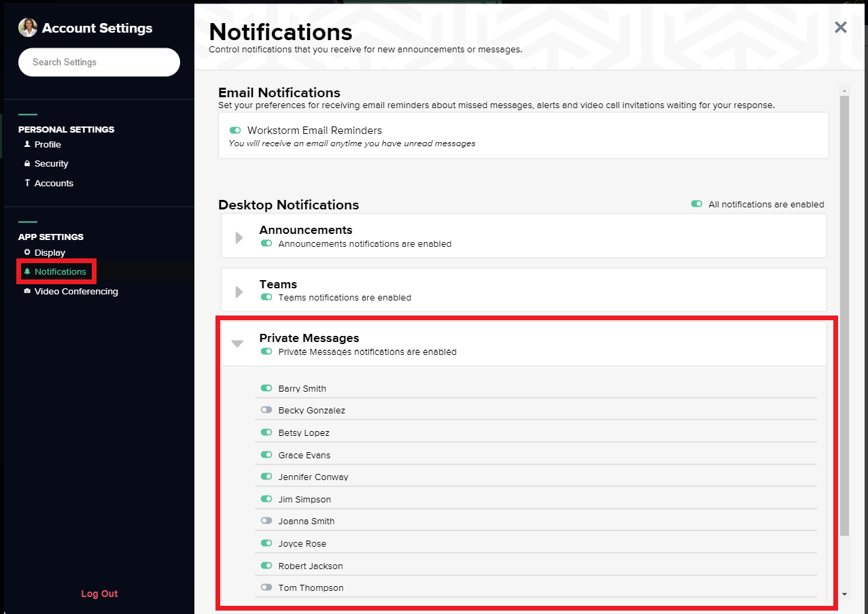The width and height of the screenshot is (868, 614).
Task: Click the Notifications bell icon
Action: pos(27,271)
